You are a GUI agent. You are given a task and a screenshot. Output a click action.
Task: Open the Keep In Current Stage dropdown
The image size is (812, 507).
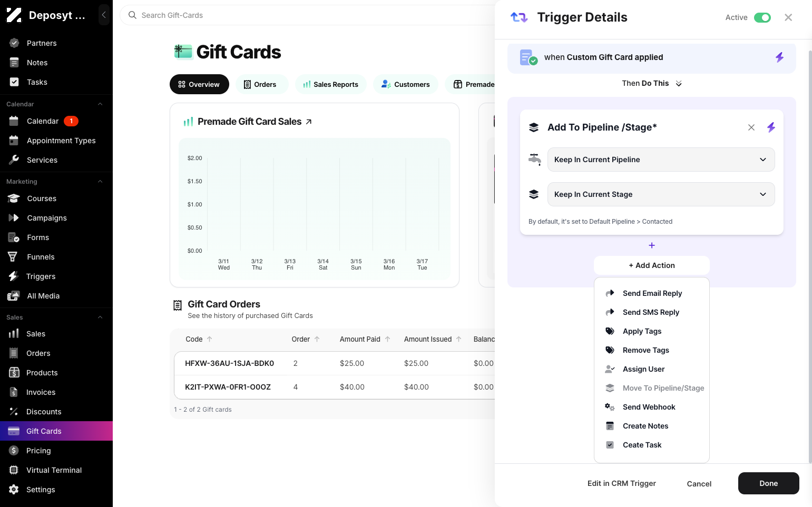point(661,194)
